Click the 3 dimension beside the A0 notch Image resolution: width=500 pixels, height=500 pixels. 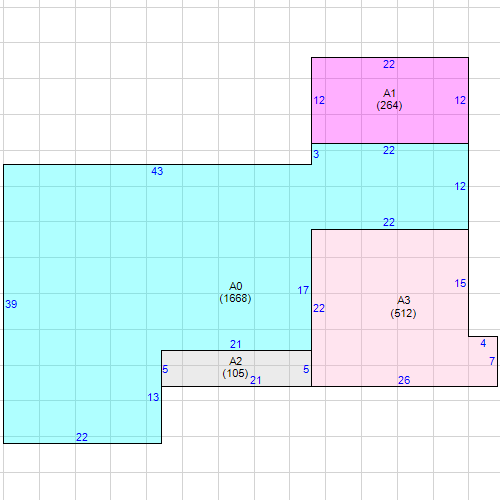click(x=316, y=154)
